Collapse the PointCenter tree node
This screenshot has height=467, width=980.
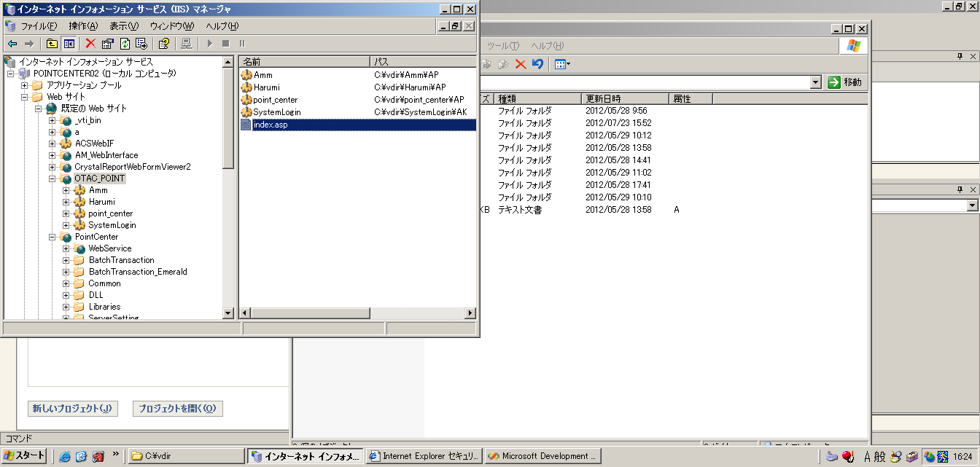click(52, 237)
